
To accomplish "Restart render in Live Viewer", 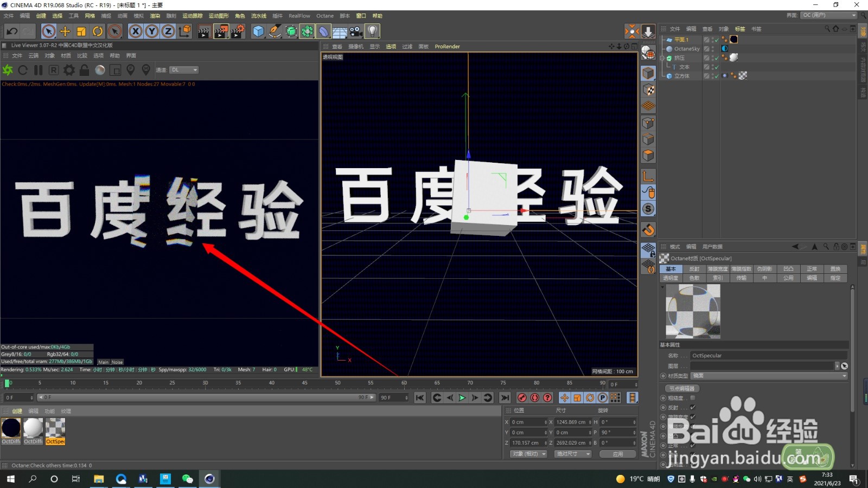I will (x=23, y=70).
